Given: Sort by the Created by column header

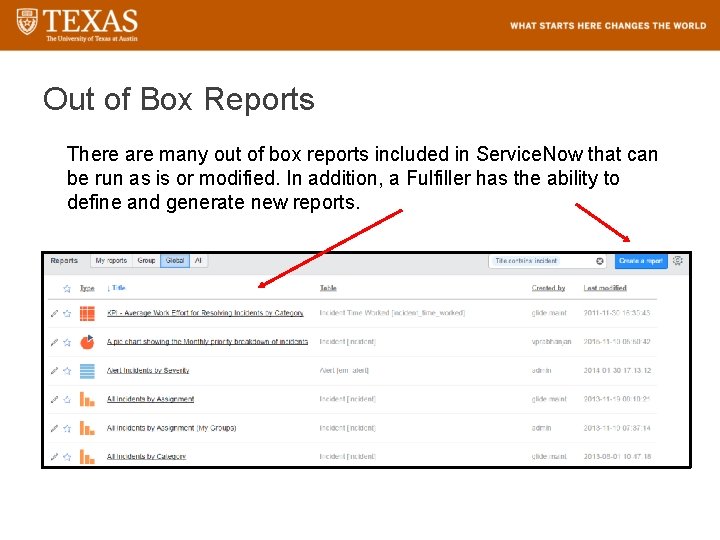Looking at the screenshot, I should pos(548,288).
